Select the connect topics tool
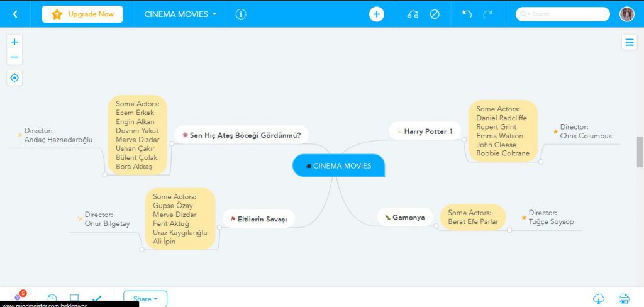The image size is (644, 307). pos(413,14)
